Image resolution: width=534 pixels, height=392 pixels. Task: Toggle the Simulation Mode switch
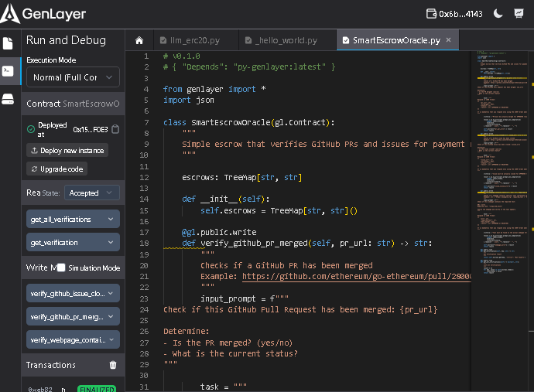[x=61, y=268]
